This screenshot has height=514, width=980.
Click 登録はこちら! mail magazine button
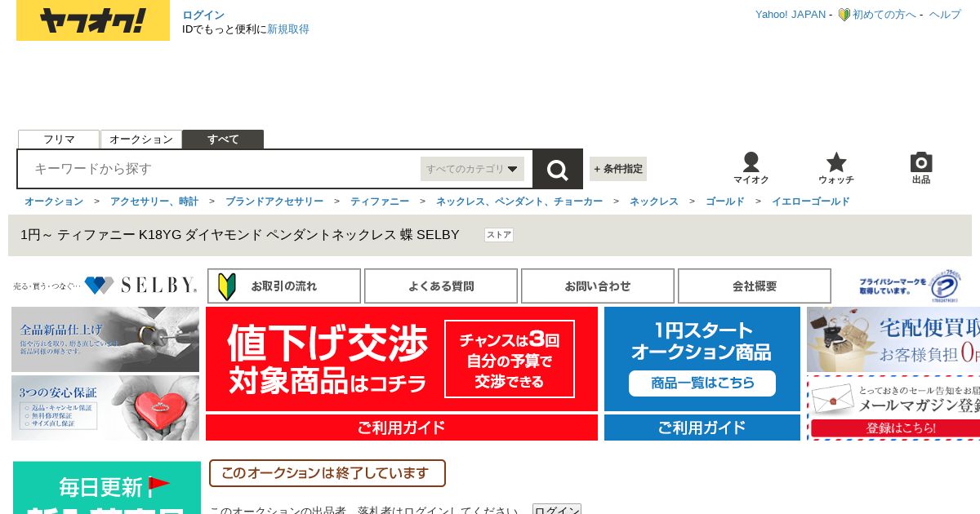click(895, 428)
